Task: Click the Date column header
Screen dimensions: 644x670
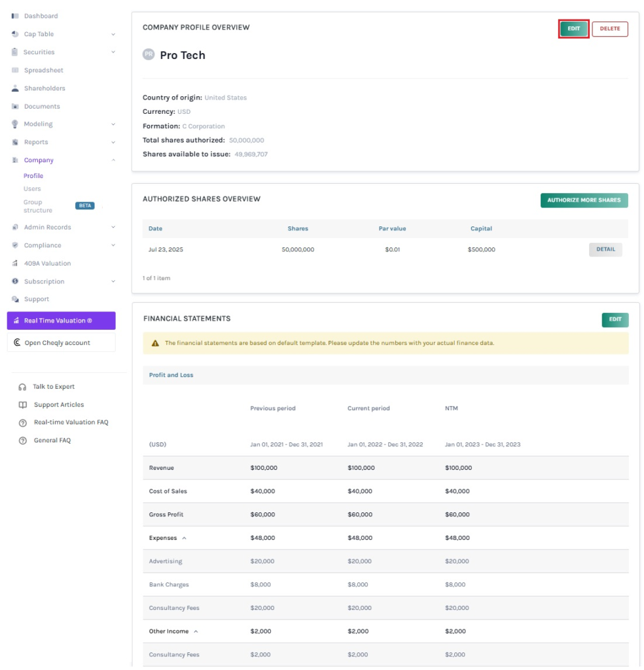Action: (155, 228)
